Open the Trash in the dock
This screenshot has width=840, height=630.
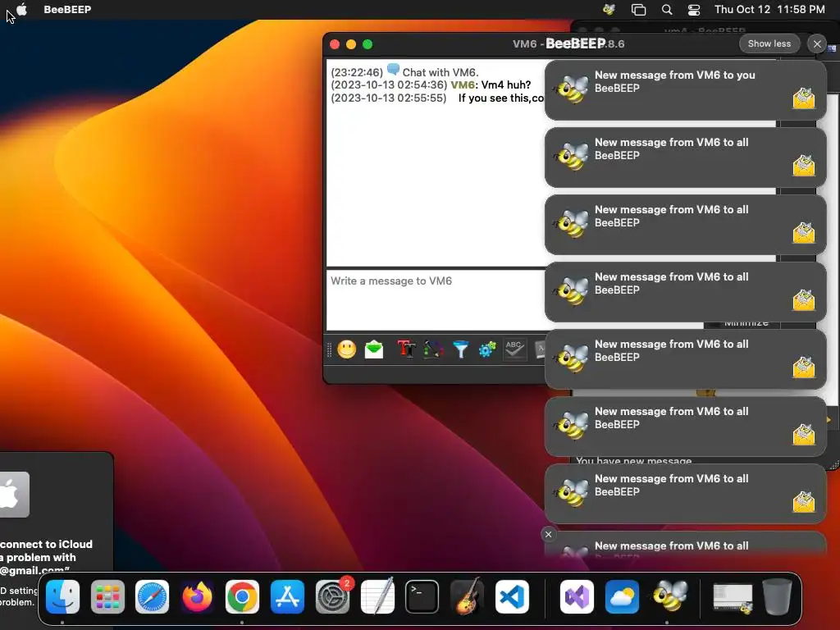pyautogui.click(x=778, y=596)
